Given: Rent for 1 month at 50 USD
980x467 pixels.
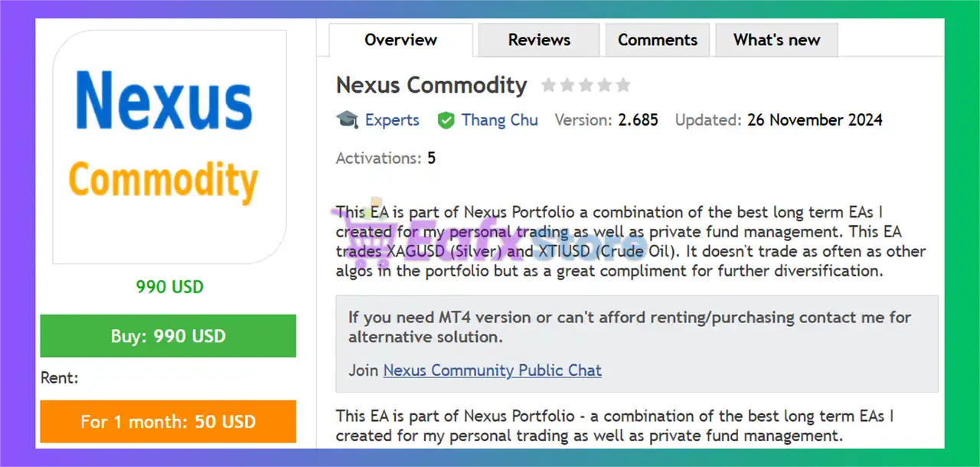Looking at the screenshot, I should coord(168,421).
